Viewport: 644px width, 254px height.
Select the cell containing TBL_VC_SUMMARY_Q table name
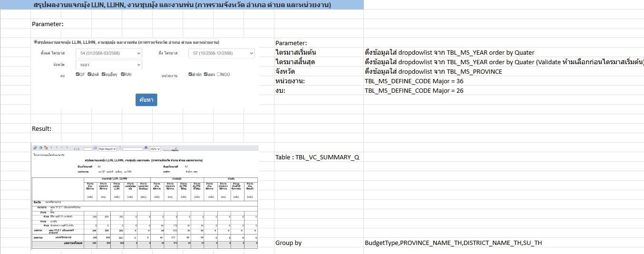click(x=318, y=157)
